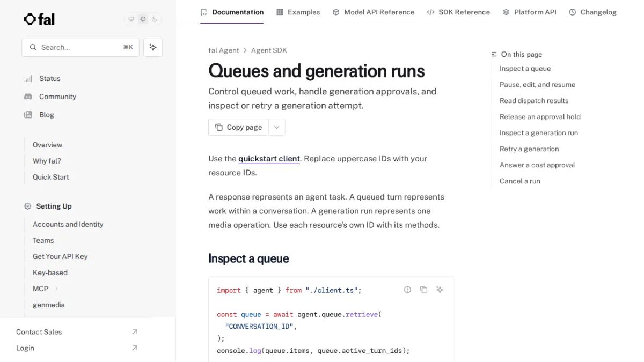Switch to light theme mode
Screen dimensions: 644x362
tap(143, 19)
